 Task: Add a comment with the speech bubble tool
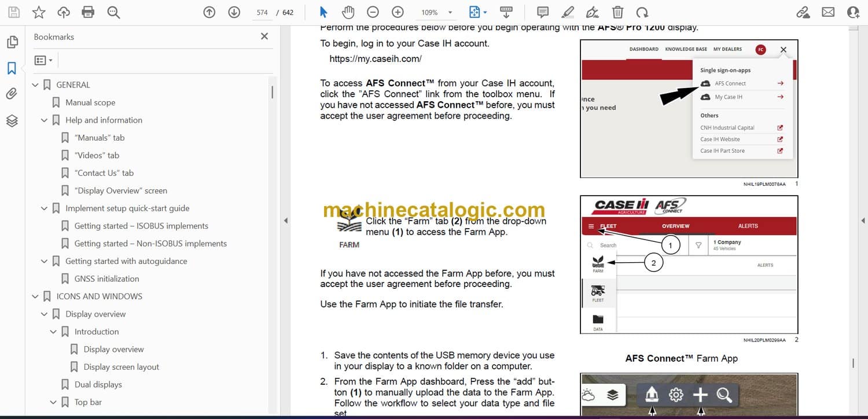point(543,12)
